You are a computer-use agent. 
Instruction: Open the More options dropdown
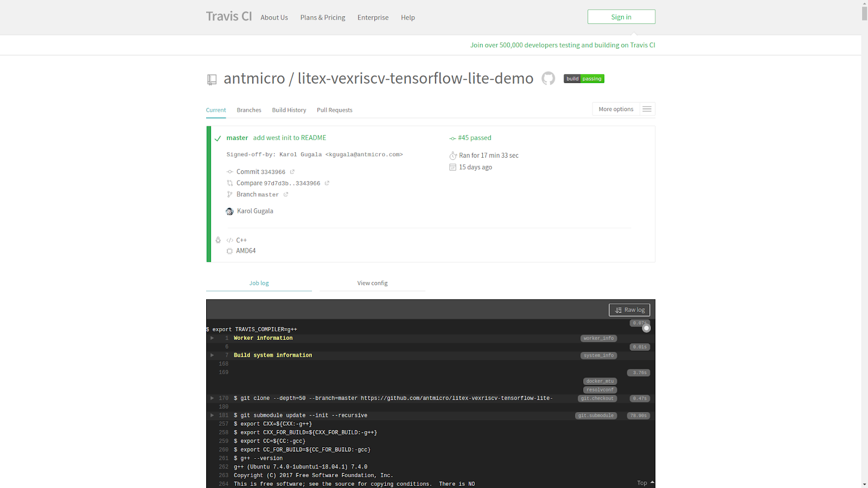[x=616, y=109]
